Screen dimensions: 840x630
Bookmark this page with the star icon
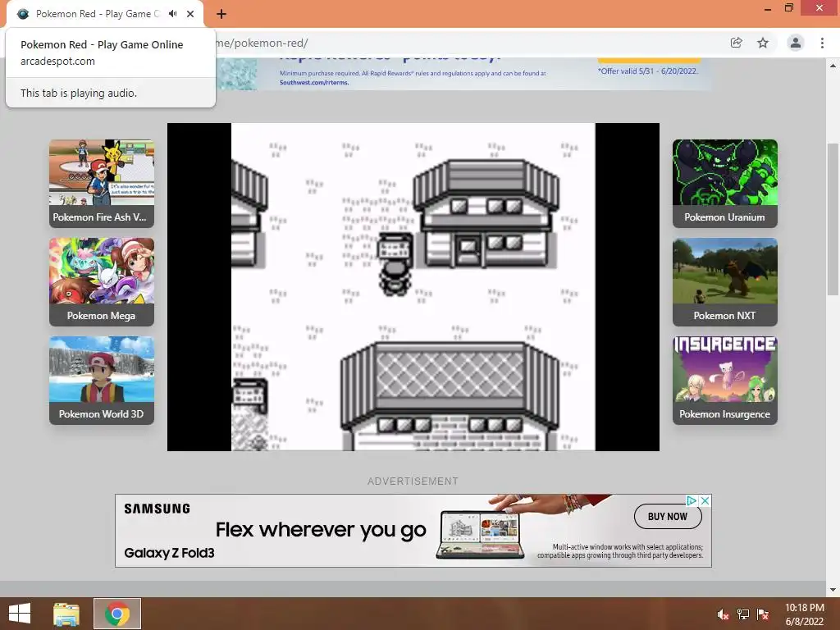(x=763, y=43)
